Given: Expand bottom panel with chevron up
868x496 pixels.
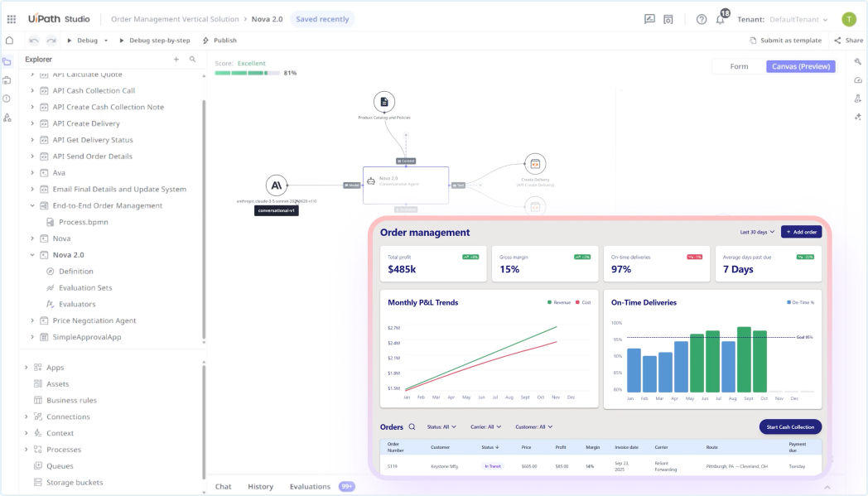Looking at the screenshot, I should click(x=827, y=487).
